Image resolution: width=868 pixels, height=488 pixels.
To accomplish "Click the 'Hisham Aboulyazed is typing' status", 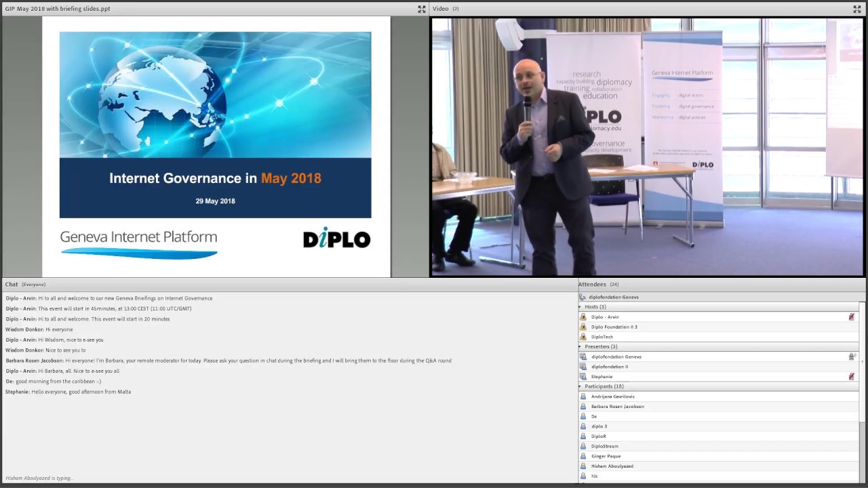I will 39,478.
